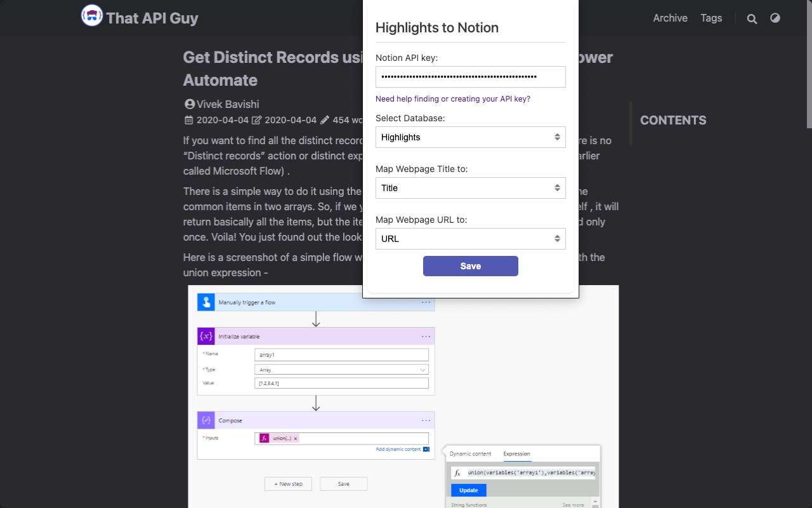Open the Archive page
Viewport: 812px width, 508px height.
coord(670,18)
